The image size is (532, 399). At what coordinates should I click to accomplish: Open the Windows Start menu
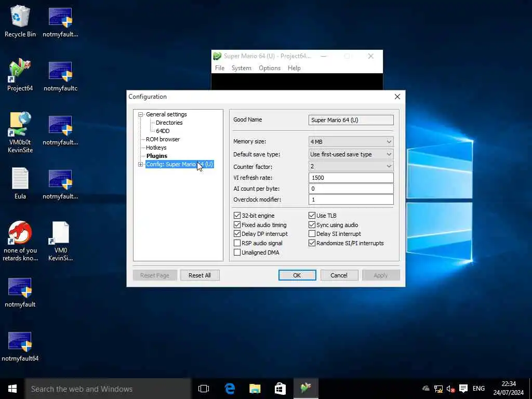click(x=12, y=389)
